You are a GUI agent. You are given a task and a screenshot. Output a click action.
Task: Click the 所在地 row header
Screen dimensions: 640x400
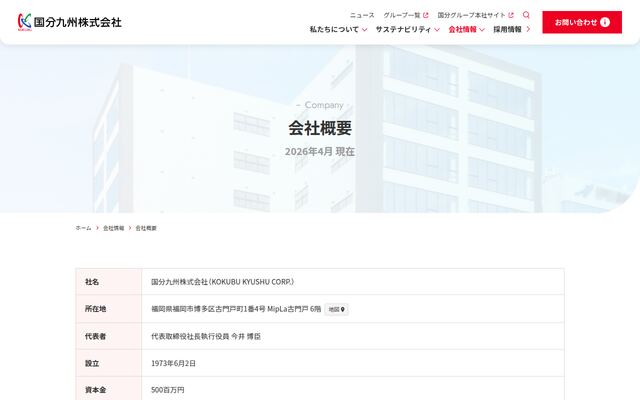(x=109, y=309)
